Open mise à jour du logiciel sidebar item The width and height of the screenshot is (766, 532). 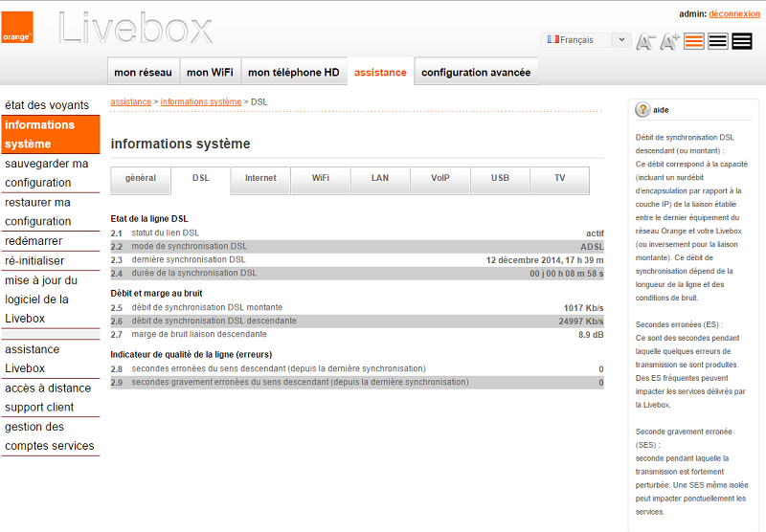point(51,299)
